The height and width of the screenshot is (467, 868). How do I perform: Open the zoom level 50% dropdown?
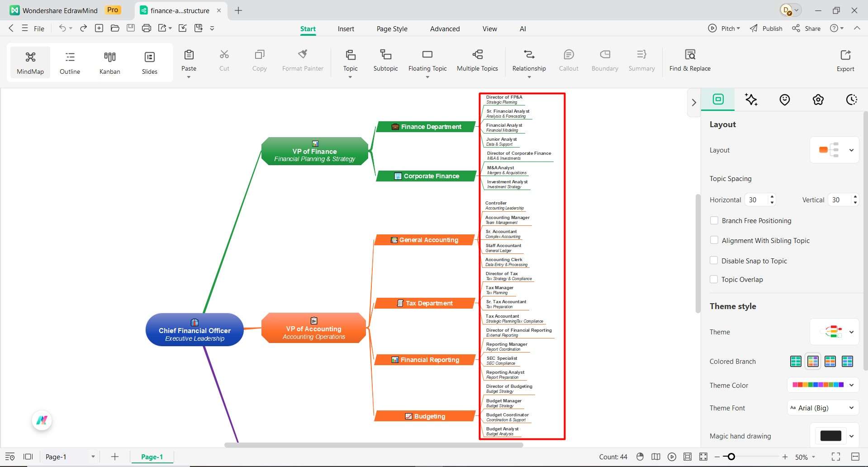(805, 457)
